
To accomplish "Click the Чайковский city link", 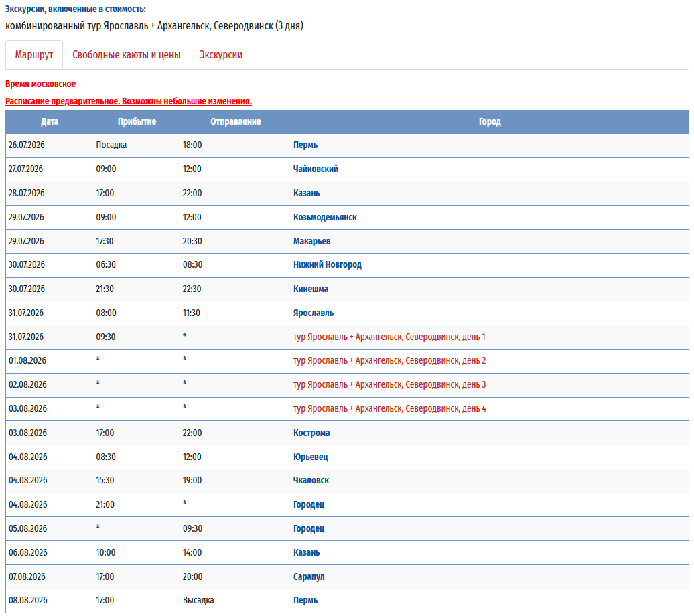I will click(316, 169).
